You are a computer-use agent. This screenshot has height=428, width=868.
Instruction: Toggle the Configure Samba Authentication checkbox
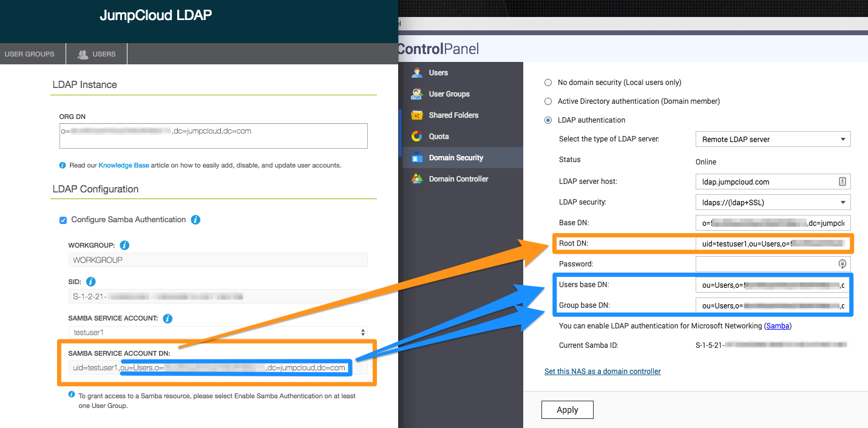pyautogui.click(x=63, y=220)
